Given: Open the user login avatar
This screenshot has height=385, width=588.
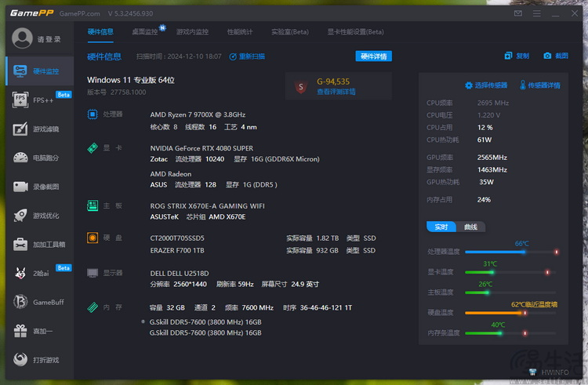Looking at the screenshot, I should 22,38.
